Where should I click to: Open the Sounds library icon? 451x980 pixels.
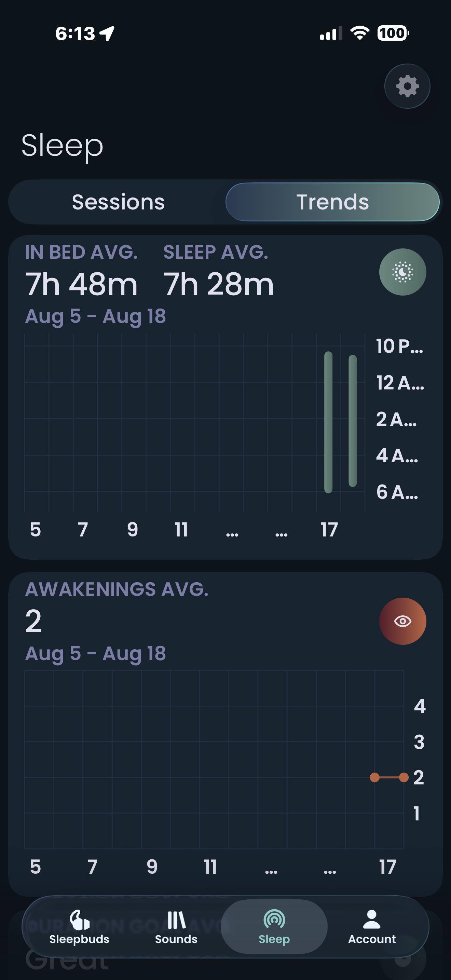click(x=176, y=920)
